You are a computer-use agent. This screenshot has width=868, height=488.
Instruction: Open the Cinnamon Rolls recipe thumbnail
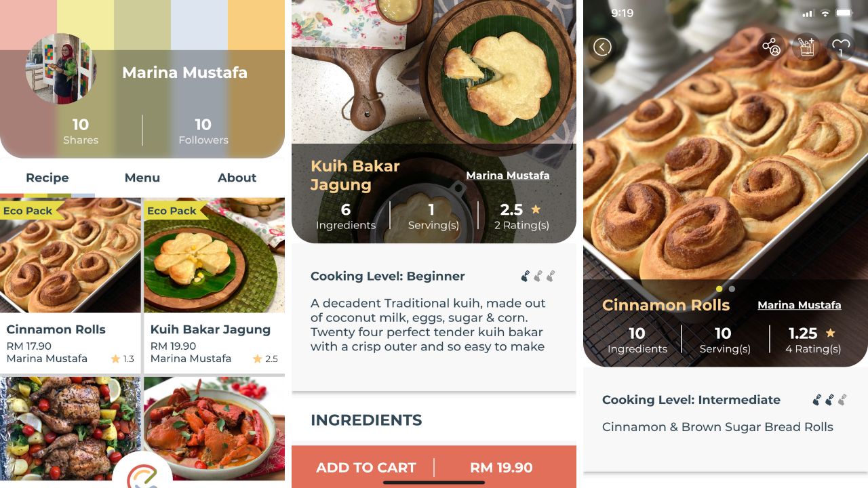click(71, 255)
